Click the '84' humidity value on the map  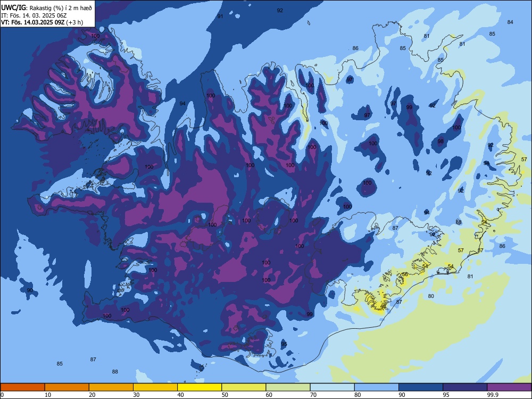pos(510,22)
